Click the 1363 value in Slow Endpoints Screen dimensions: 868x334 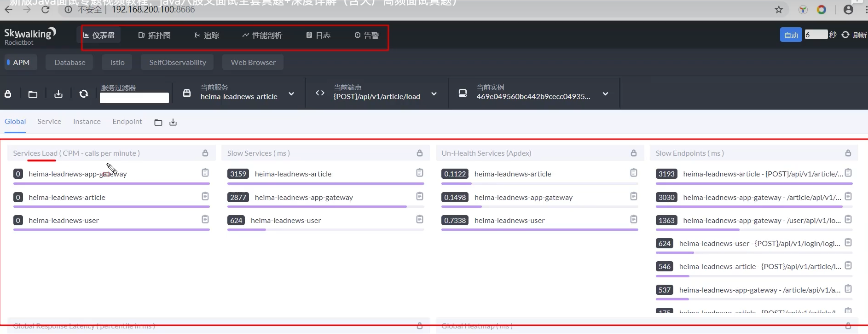click(666, 221)
